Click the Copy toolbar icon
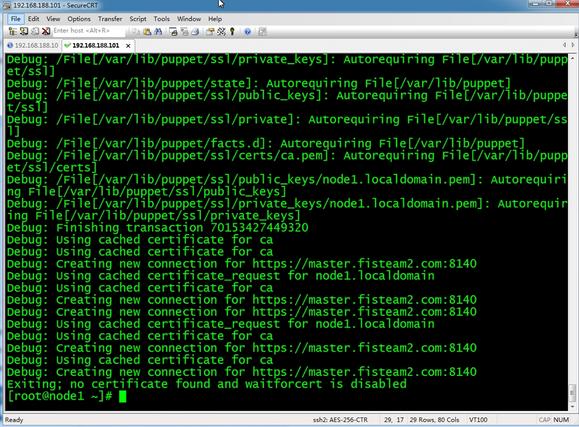579x427 pixels. (136, 32)
